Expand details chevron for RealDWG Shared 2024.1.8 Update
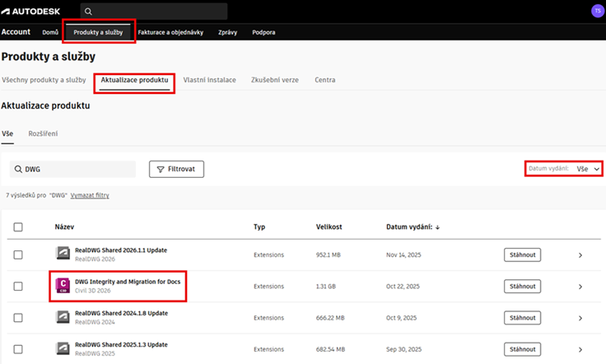Screen dimensions: 606x364 580,318
